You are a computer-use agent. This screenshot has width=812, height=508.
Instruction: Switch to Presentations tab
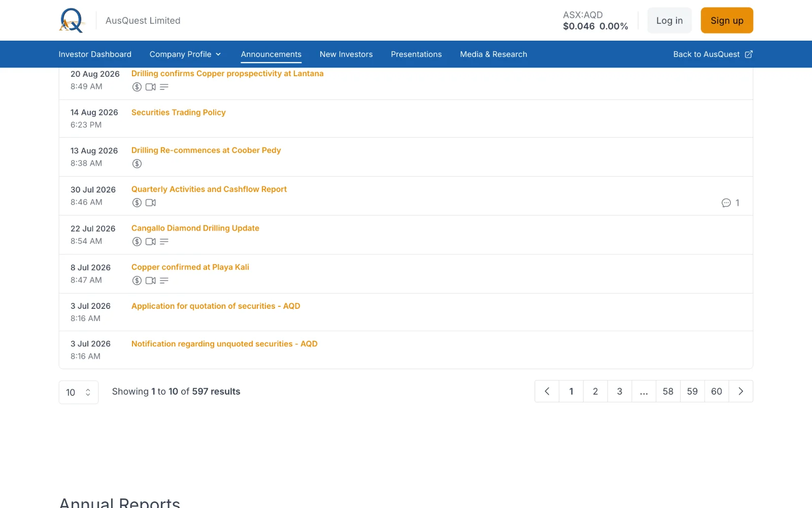[x=416, y=54]
